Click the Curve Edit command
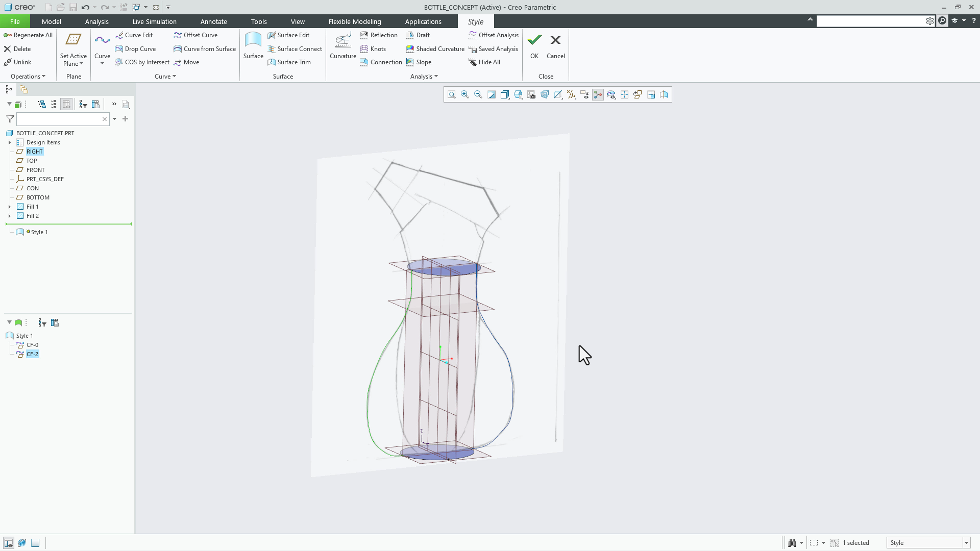Image resolution: width=980 pixels, height=551 pixels. coord(134,35)
